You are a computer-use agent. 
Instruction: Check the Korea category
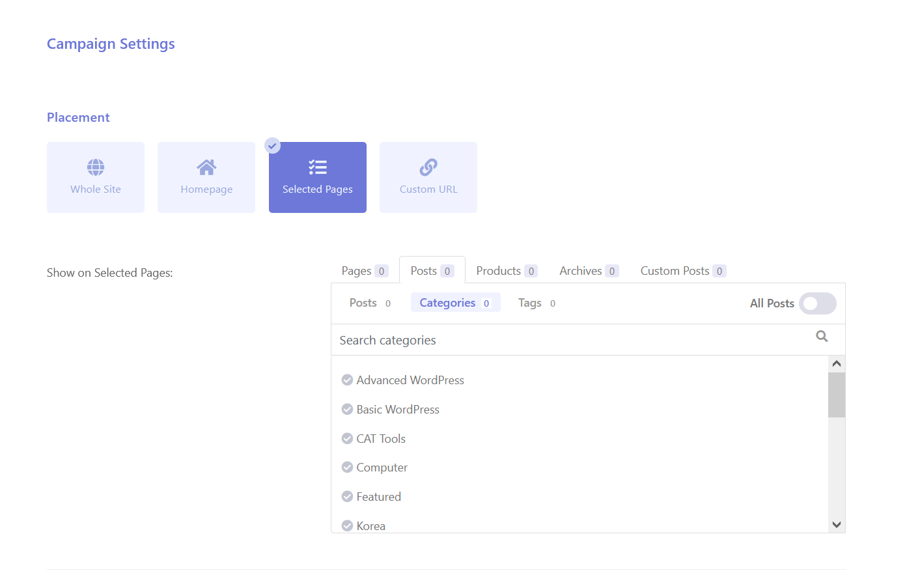tap(347, 525)
